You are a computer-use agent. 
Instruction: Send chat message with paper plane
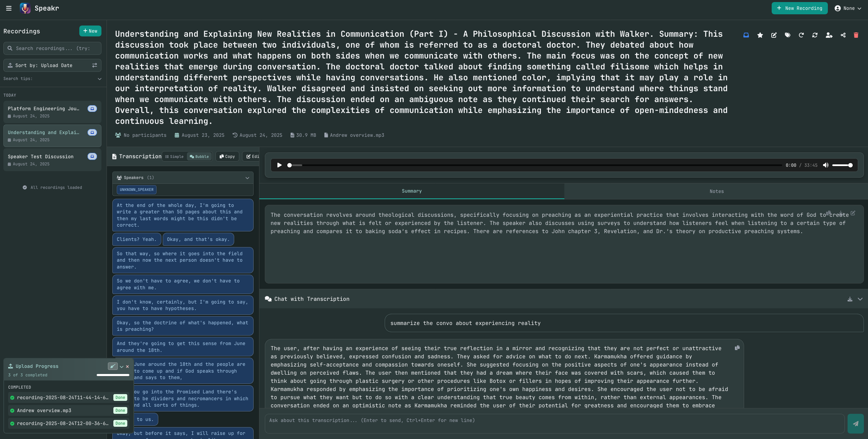point(855,424)
